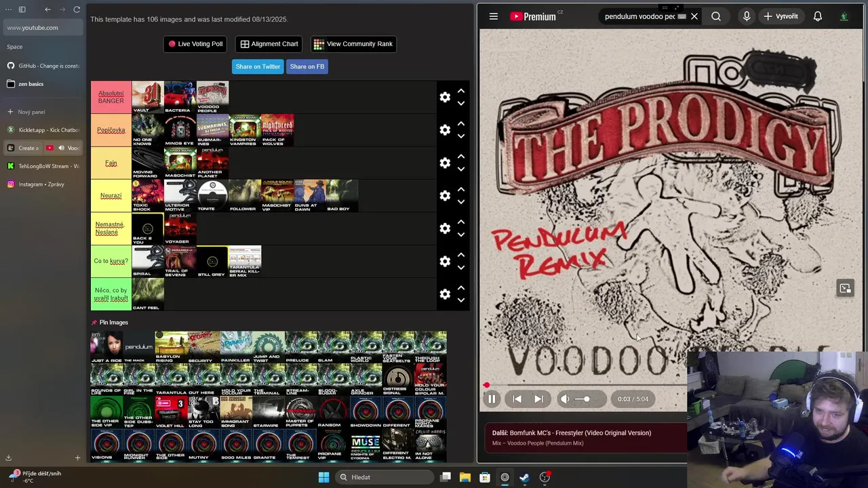This screenshot has width=868, height=488.
Task: Toggle miniplayer icon on video
Action: tap(845, 289)
